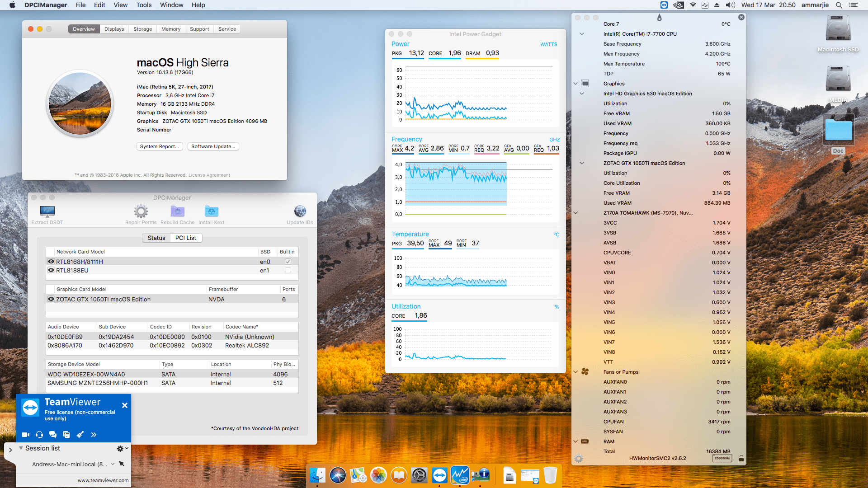Click the Extract DSDT toolbar icon

click(x=47, y=211)
